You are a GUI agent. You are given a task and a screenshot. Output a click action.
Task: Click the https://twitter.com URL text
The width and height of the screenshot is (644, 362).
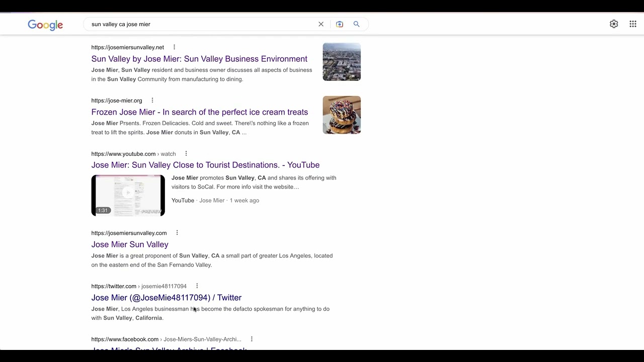pos(114,286)
